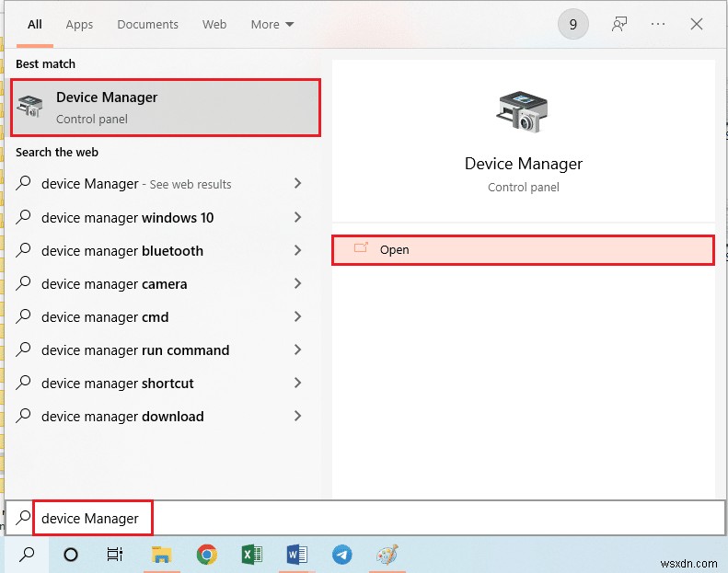Click the search box containing 'device Manager'
Image resolution: width=728 pixels, height=573 pixels.
[x=364, y=518]
